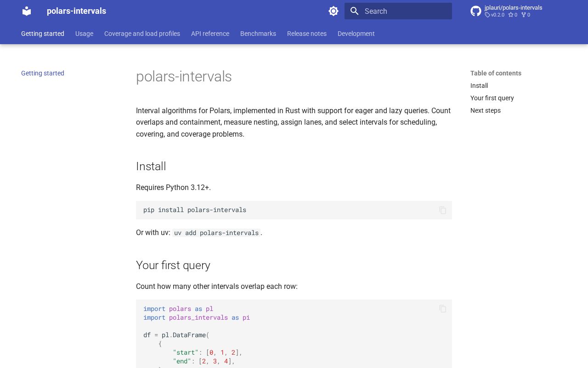Open the Development tab
Screen dimensions: 588x368
point(356,34)
